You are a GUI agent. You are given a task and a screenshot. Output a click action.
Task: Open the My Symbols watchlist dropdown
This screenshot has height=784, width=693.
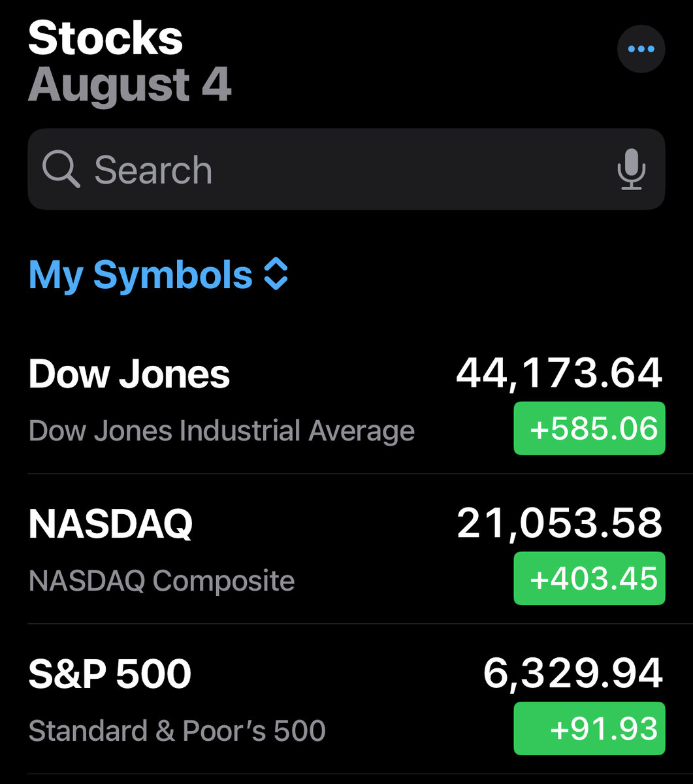[140, 275]
